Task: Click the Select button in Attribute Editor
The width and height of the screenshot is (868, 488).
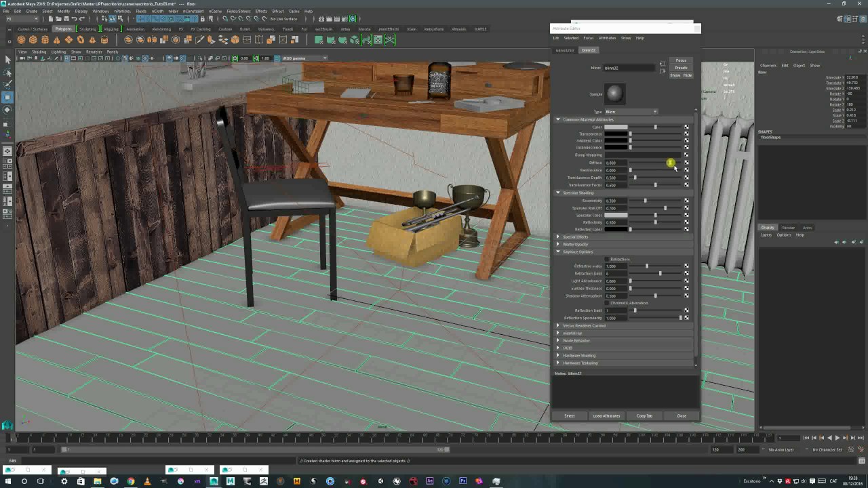Action: pos(570,415)
